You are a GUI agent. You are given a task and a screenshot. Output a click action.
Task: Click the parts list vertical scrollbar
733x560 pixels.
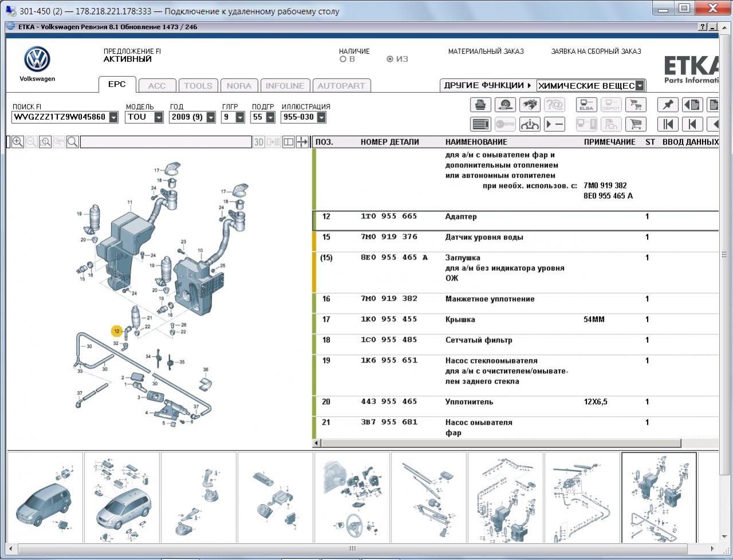pyautogui.click(x=724, y=255)
